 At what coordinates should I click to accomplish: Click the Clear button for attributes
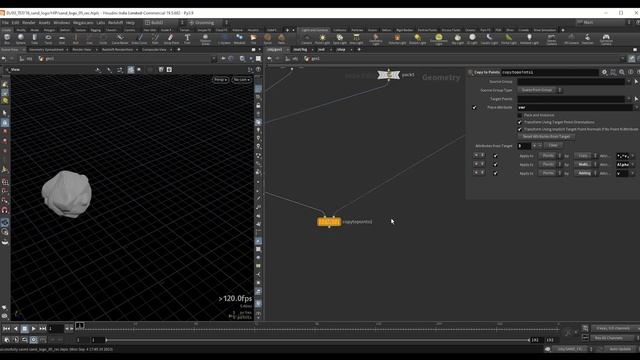pos(553,146)
